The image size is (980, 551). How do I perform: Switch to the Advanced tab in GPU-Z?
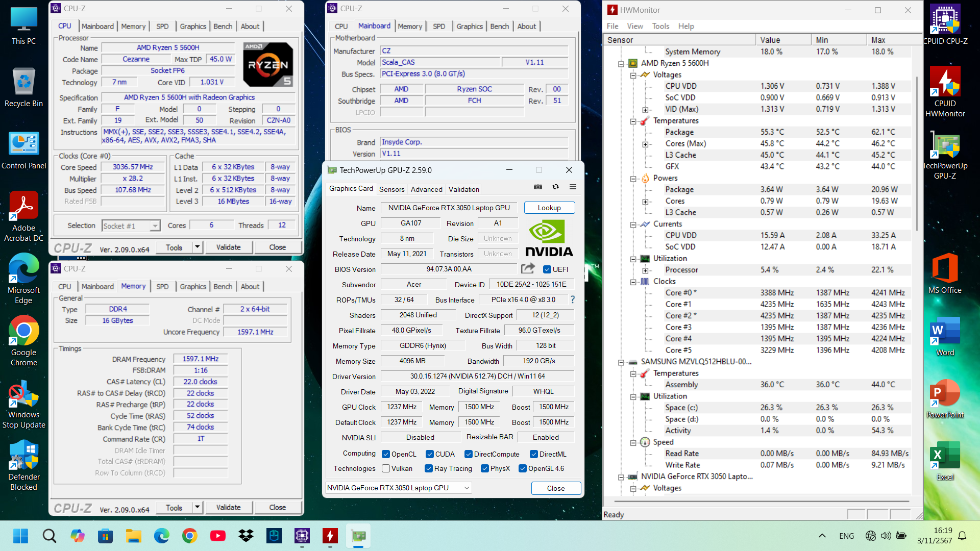pyautogui.click(x=426, y=189)
